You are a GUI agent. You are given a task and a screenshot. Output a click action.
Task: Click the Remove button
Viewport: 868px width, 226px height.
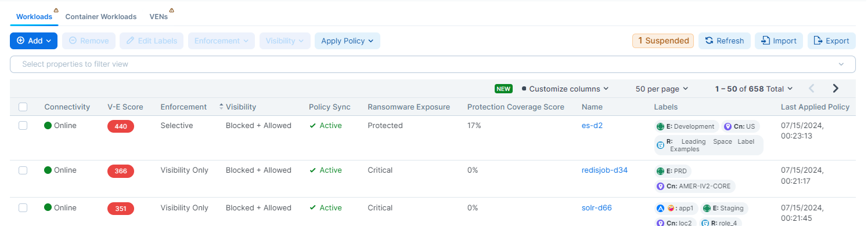click(x=89, y=41)
